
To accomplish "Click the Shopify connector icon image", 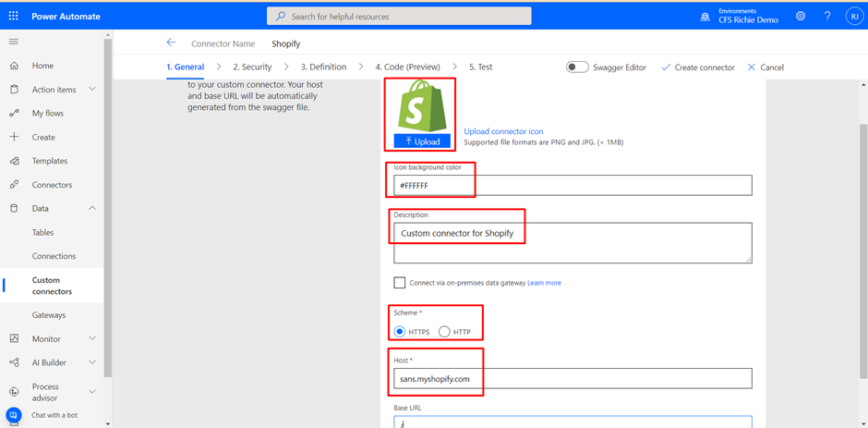I will pyautogui.click(x=421, y=106).
